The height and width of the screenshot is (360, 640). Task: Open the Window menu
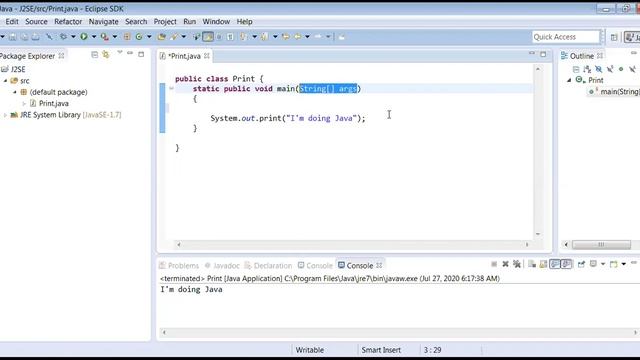(216, 22)
